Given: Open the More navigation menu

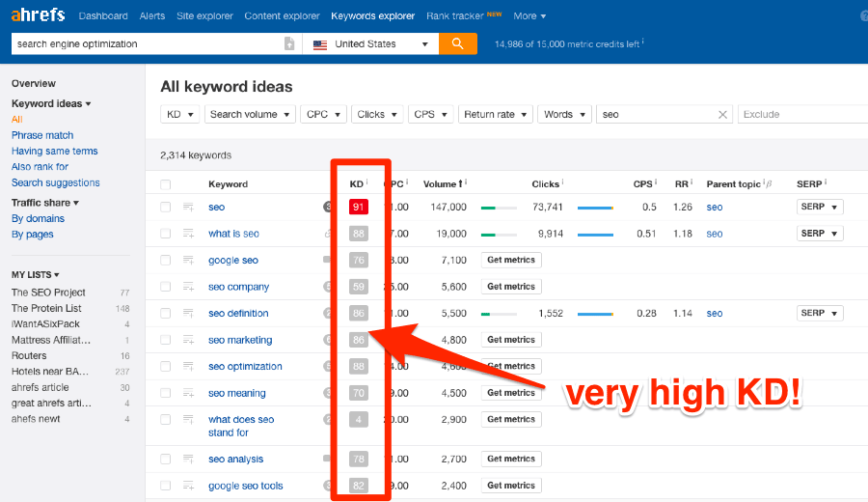Looking at the screenshot, I should pyautogui.click(x=529, y=16).
